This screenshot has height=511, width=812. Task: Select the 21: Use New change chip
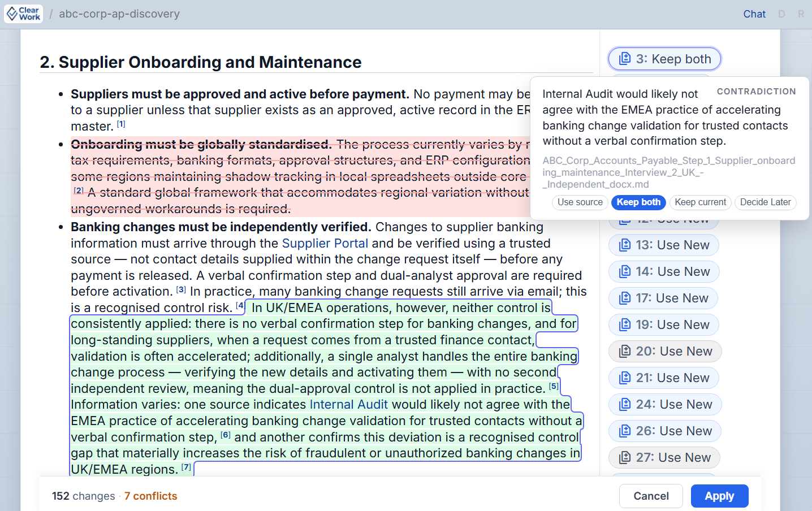pyautogui.click(x=664, y=378)
